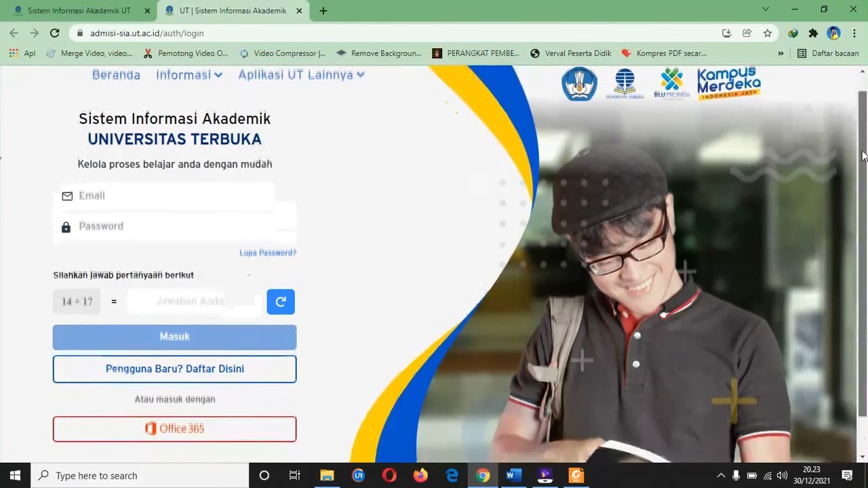Click into the Password input field
The width and height of the screenshot is (868, 488).
click(175, 226)
